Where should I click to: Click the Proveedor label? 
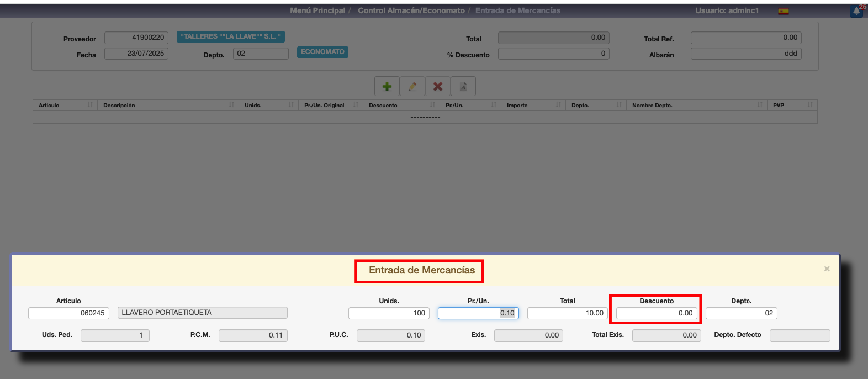(80, 39)
